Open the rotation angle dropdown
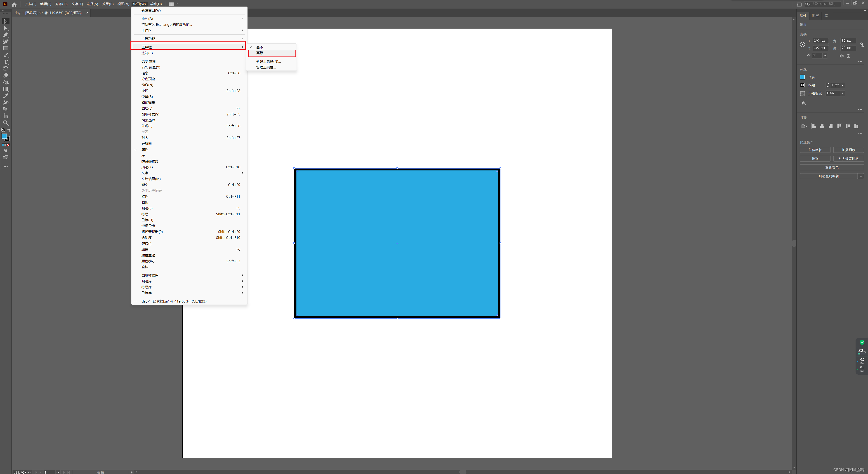868x474 pixels. [825, 56]
